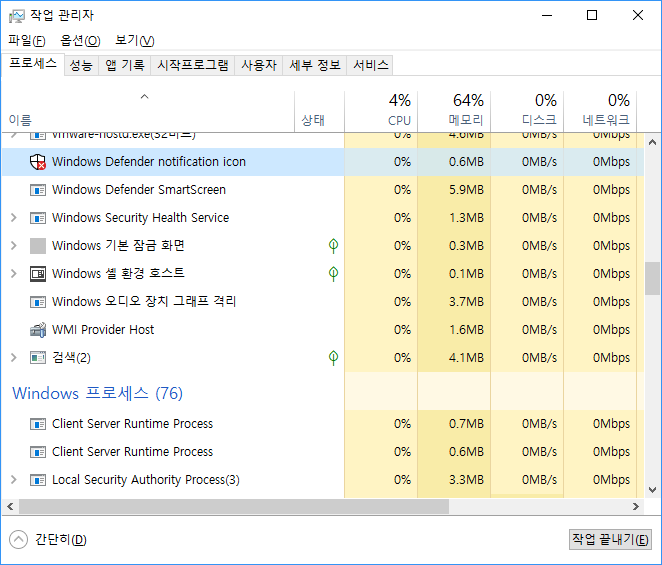Click the vertical scrollbar down arrow

click(652, 490)
